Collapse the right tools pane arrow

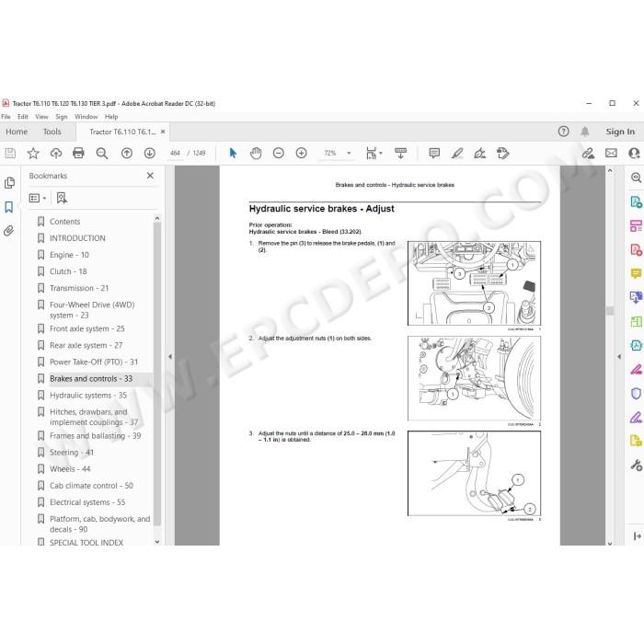coord(618,357)
